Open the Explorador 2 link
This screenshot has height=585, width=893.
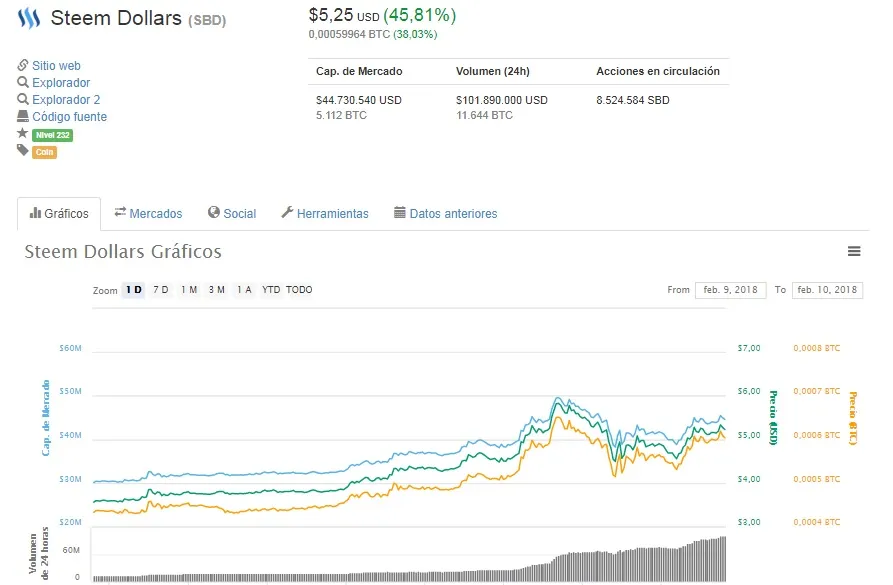pyautogui.click(x=66, y=100)
